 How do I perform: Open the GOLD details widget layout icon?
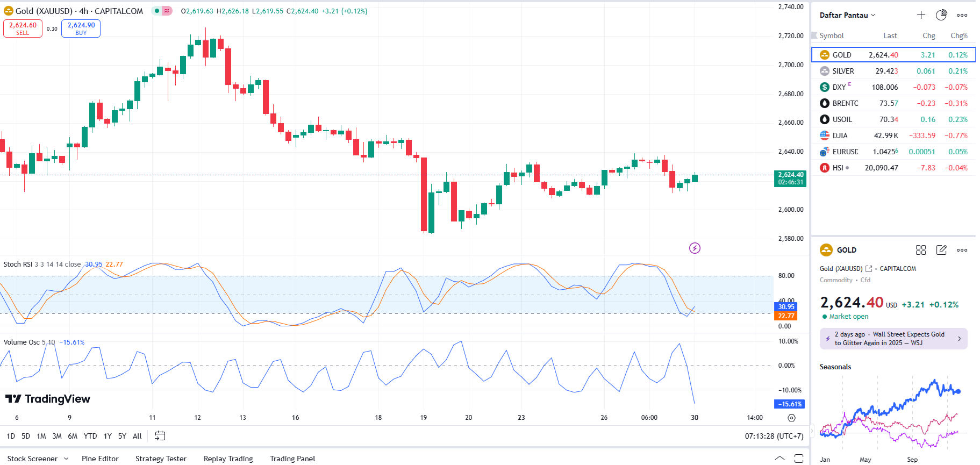tap(921, 250)
